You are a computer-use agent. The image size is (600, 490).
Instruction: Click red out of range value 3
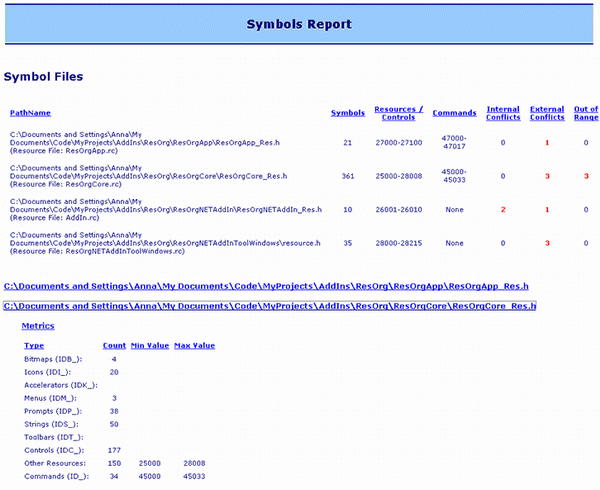(586, 176)
